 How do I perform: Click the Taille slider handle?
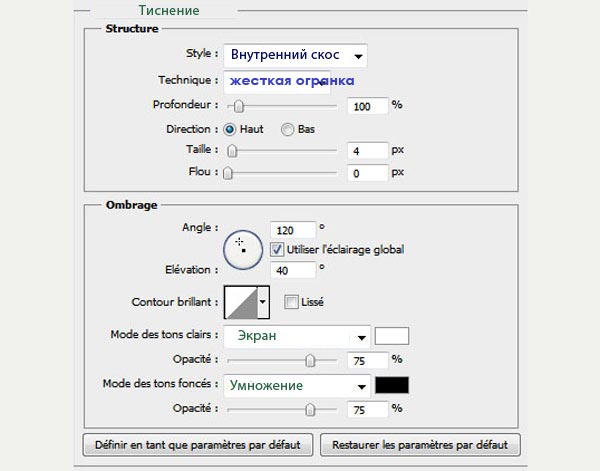click(x=232, y=151)
